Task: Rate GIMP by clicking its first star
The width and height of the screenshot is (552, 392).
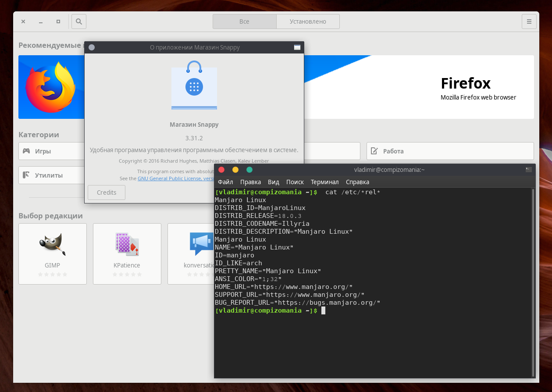Action: pyautogui.click(x=40, y=274)
